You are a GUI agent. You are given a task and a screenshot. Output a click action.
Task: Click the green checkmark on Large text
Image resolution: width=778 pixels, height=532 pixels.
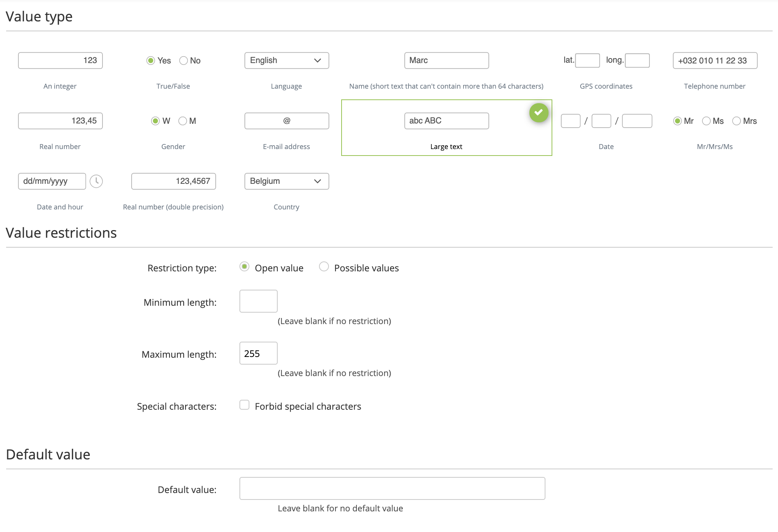[x=539, y=113]
